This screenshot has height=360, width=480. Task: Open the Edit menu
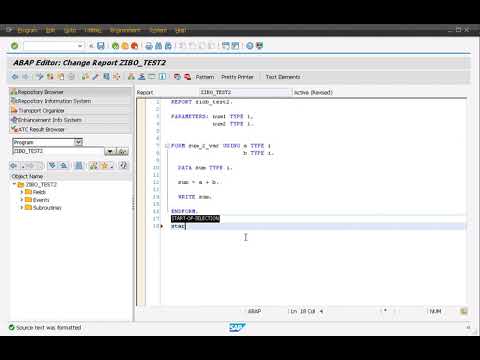click(50, 30)
